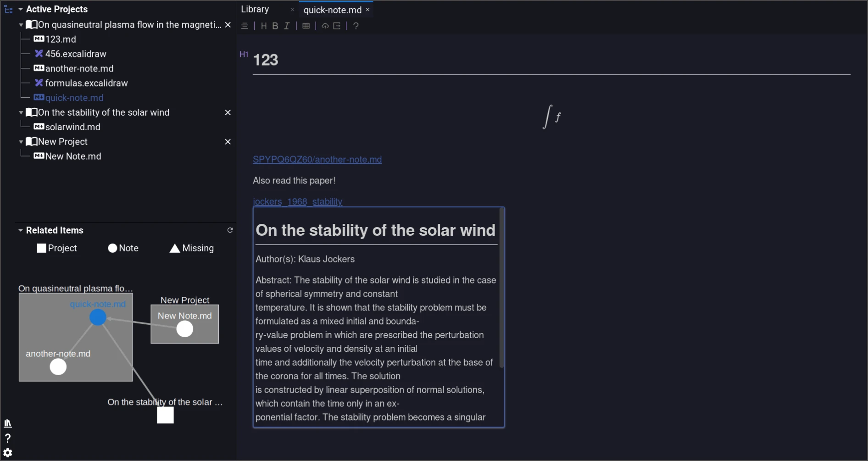The height and width of the screenshot is (461, 868).
Task: Close the quick-note.md tab
Action: [367, 10]
